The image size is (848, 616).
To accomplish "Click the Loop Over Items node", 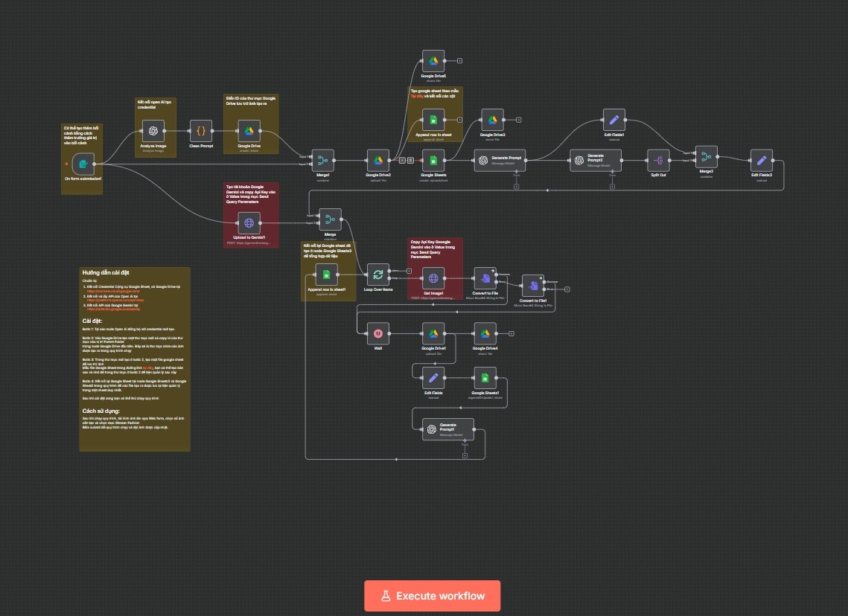I will pyautogui.click(x=377, y=274).
